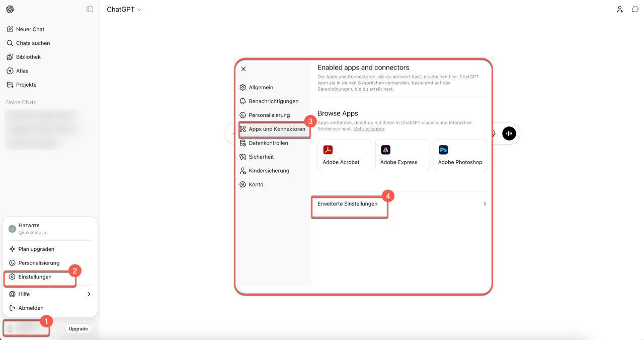
Task: Click the Benachrichtigungen bell icon
Action: point(243,101)
